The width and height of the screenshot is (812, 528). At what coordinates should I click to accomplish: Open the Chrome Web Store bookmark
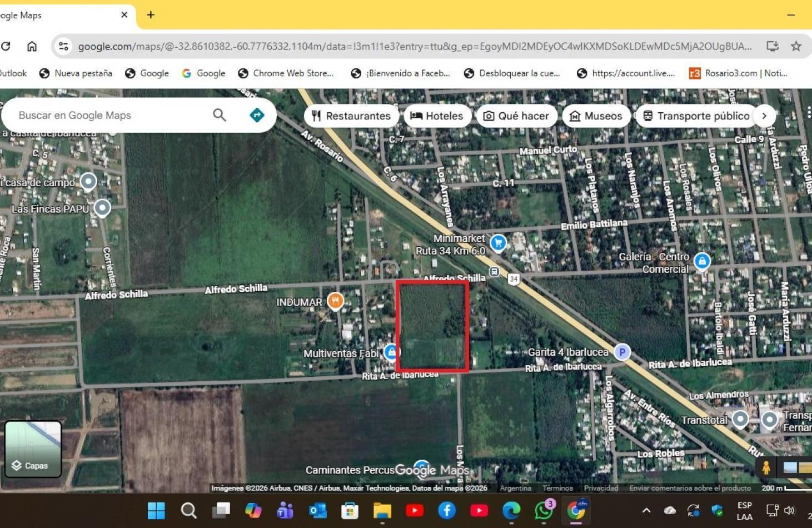tap(286, 73)
